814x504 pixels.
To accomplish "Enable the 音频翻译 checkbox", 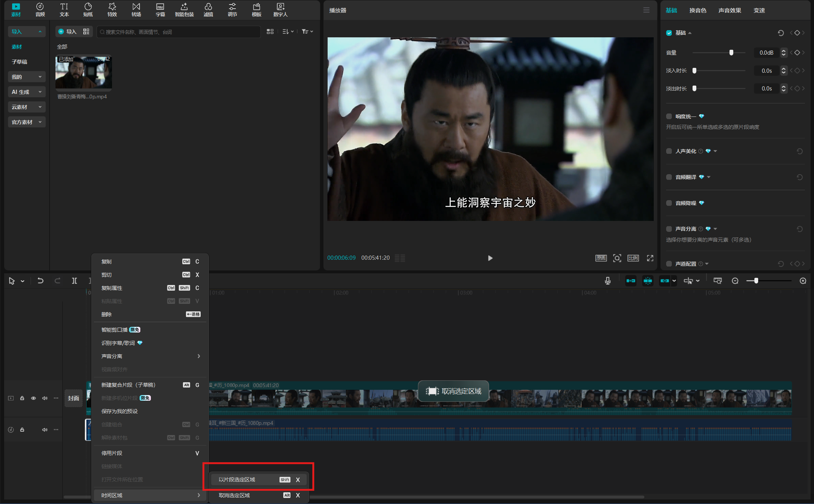I will pyautogui.click(x=669, y=177).
